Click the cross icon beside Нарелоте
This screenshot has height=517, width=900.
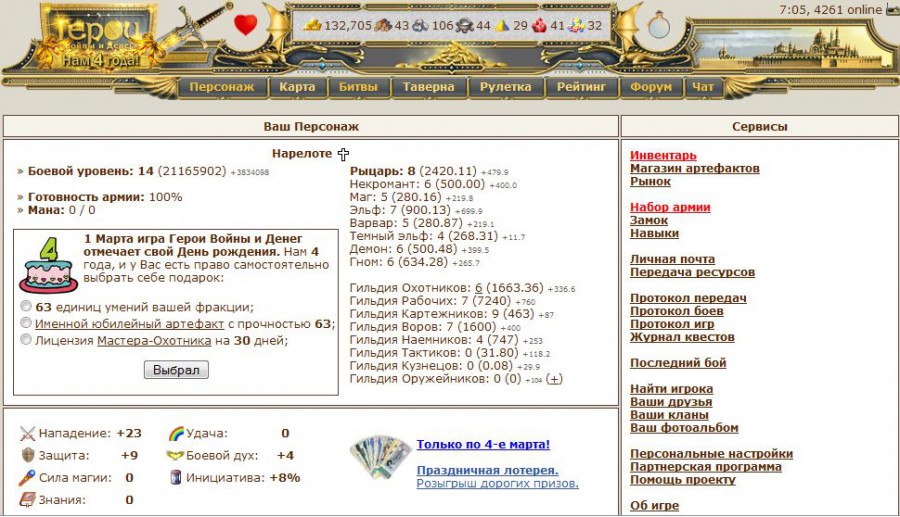click(x=343, y=154)
